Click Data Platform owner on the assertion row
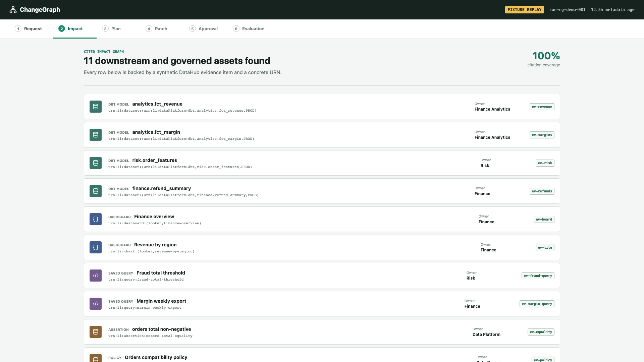Viewport: 644px width, 362px height. tap(486, 335)
